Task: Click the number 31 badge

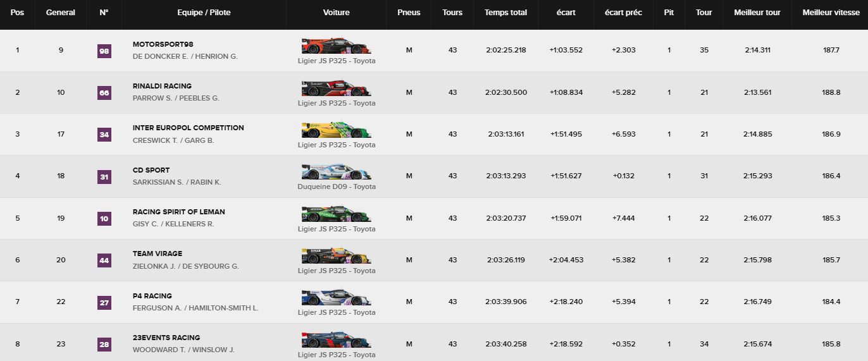Action: (x=104, y=177)
